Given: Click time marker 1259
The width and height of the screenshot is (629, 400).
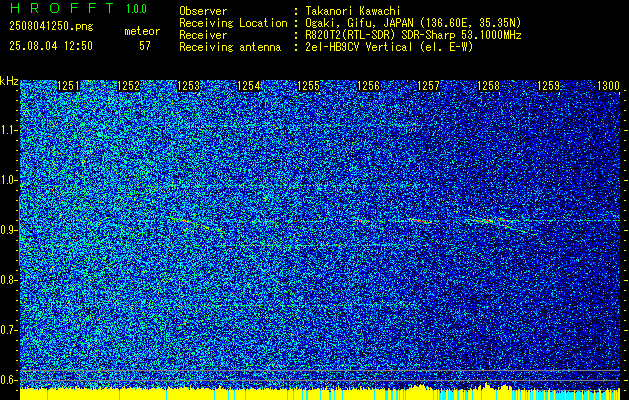Looking at the screenshot, I should tap(548, 86).
